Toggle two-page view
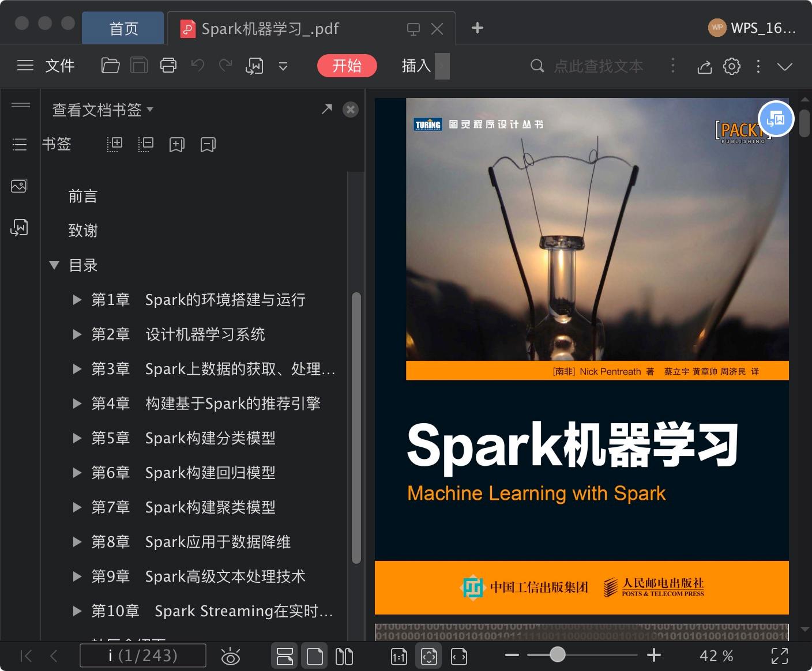The width and height of the screenshot is (812, 671). 344,656
